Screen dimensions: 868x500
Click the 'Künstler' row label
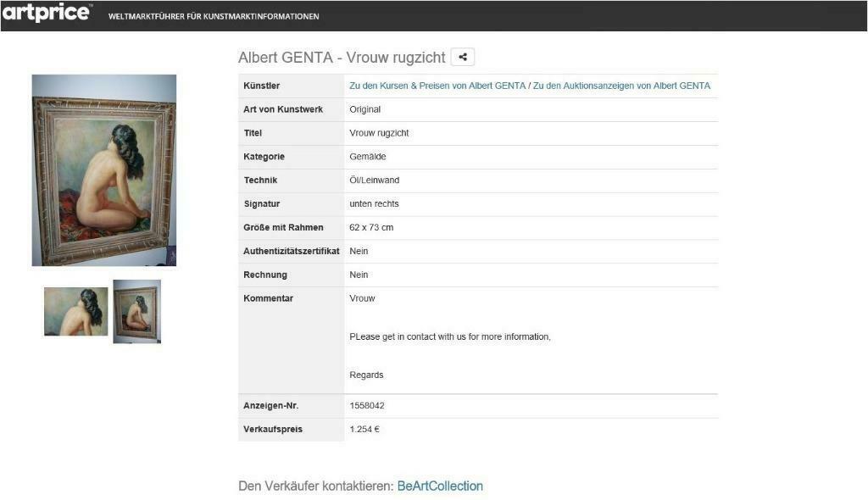point(261,86)
